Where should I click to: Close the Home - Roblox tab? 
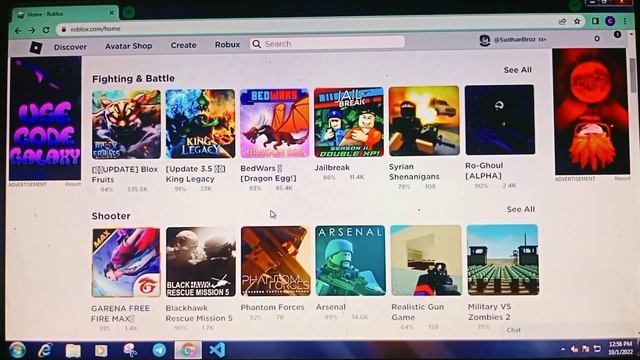pyautogui.click(x=111, y=13)
